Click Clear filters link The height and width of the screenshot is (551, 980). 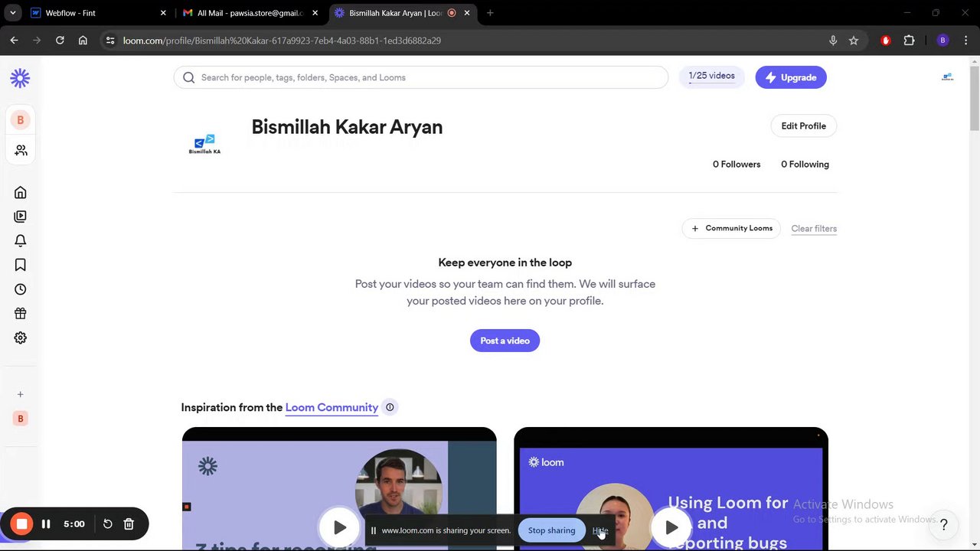[814, 229]
